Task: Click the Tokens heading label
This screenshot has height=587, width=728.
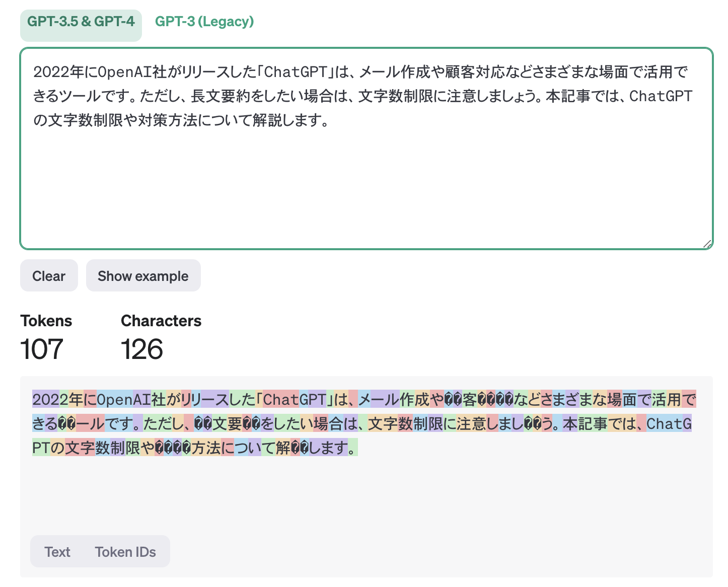Action: [x=46, y=321]
